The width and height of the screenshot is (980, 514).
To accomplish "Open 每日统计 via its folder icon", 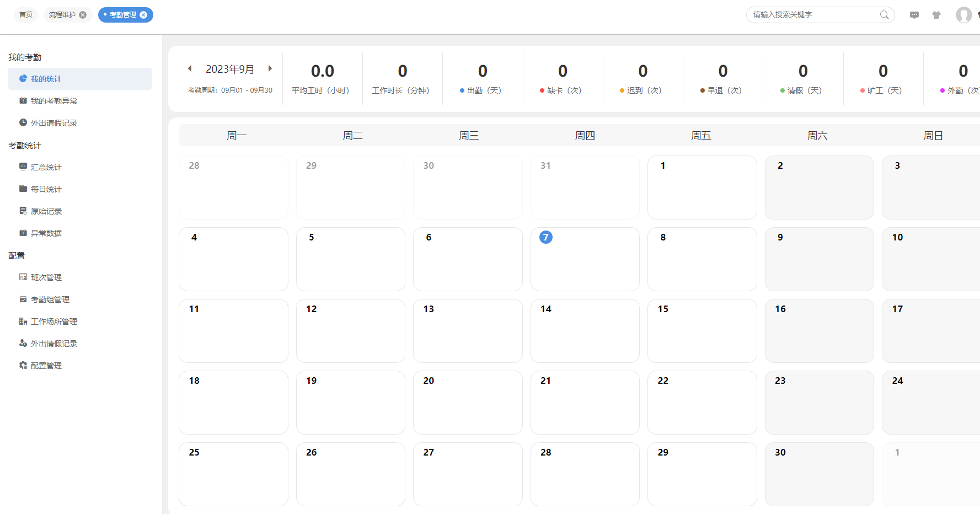I will coord(23,189).
